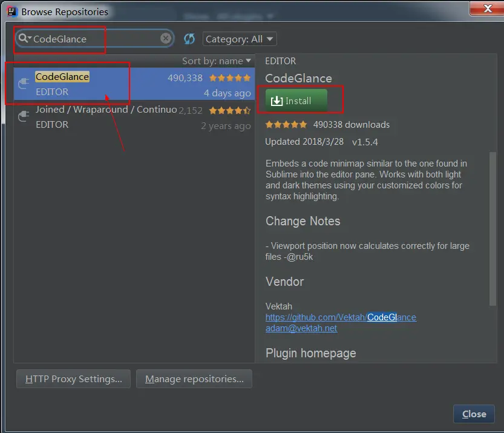
Task: Click the CodeGlance plugin plug icon
Action: click(24, 84)
